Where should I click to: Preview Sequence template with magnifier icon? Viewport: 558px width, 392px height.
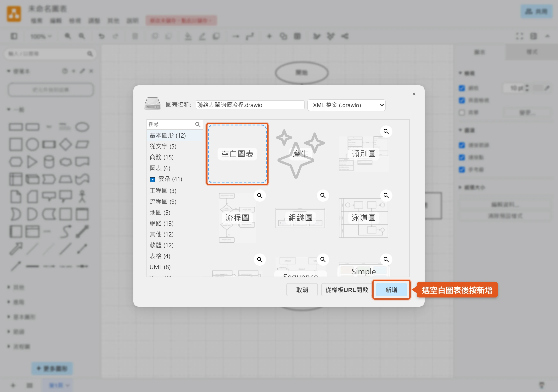tap(323, 260)
